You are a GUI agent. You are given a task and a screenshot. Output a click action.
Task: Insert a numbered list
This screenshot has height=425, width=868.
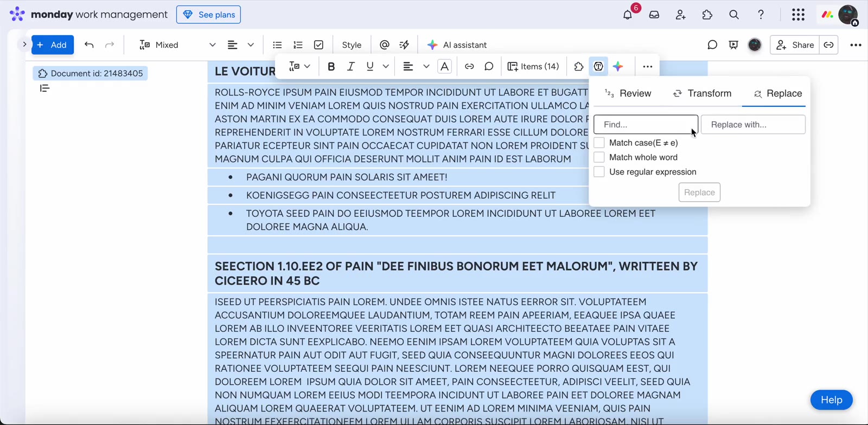click(x=298, y=45)
